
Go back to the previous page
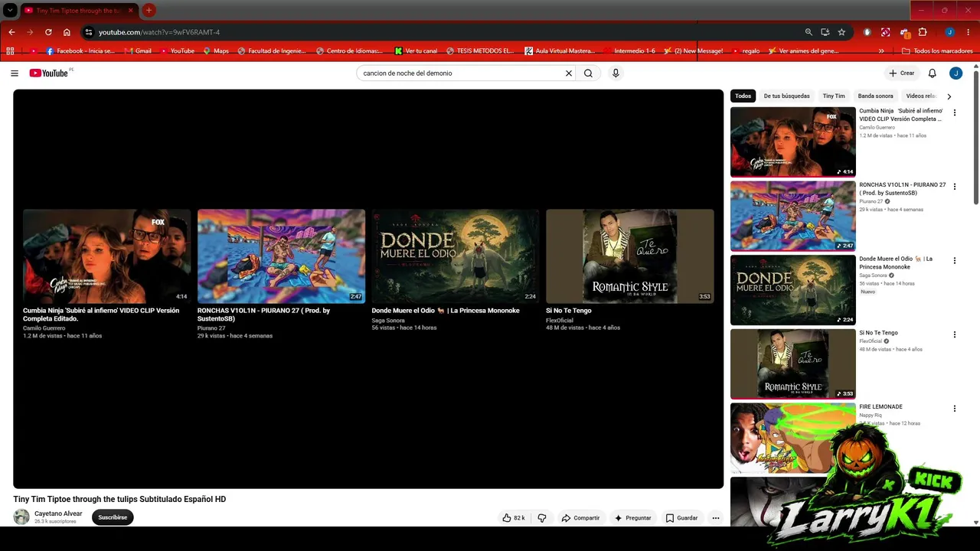11,32
